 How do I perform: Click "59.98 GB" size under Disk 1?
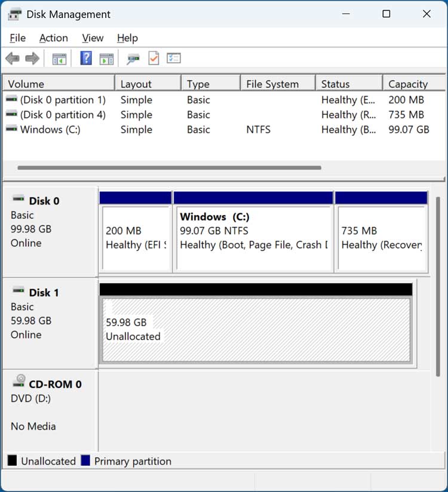pos(31,320)
